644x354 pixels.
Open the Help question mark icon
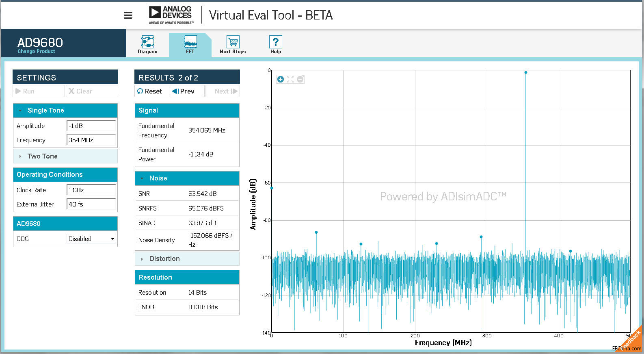click(275, 42)
